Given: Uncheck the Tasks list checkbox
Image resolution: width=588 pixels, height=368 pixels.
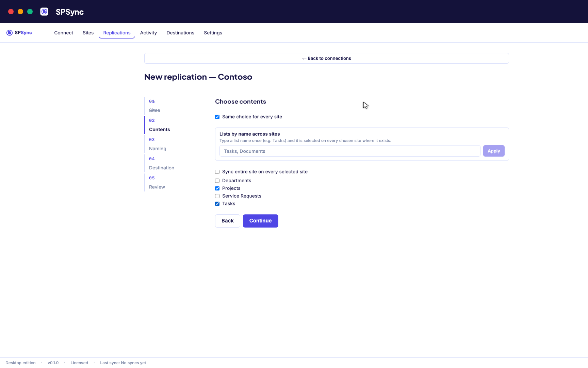Looking at the screenshot, I should (x=217, y=204).
